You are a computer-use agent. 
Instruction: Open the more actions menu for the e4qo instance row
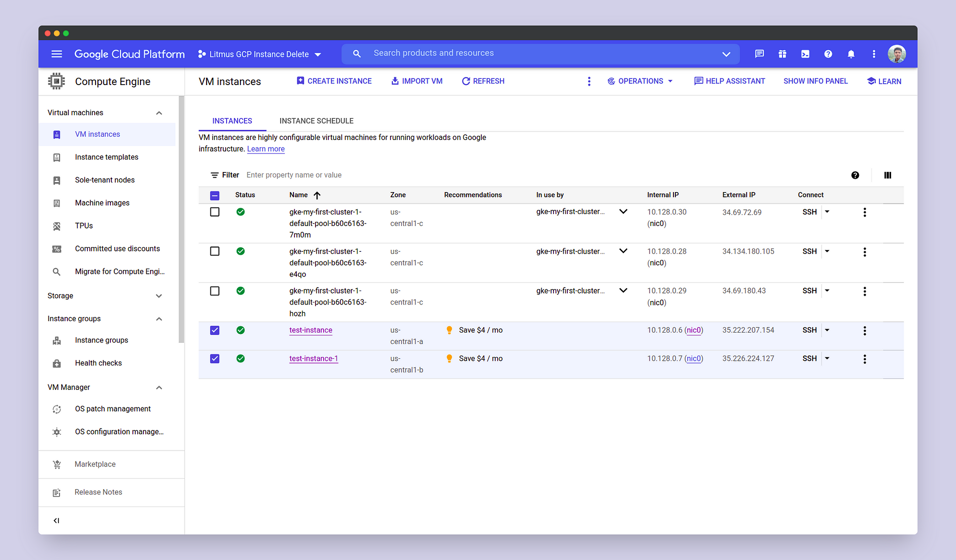(x=865, y=252)
